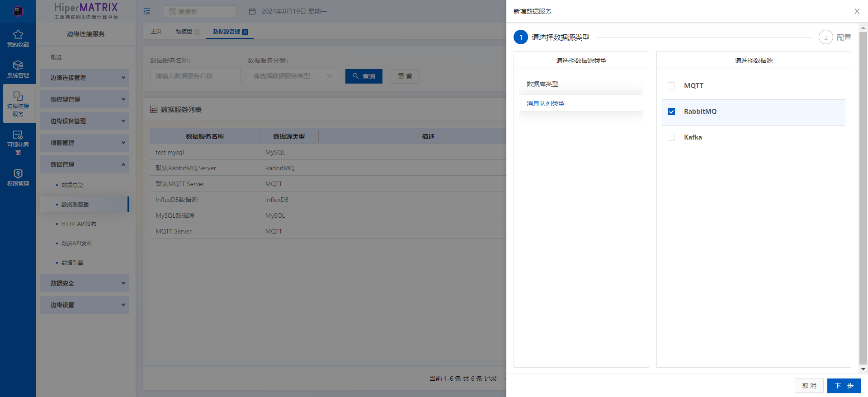Expand 边缘设备管理 menu section
The image size is (868, 397).
[85, 121]
